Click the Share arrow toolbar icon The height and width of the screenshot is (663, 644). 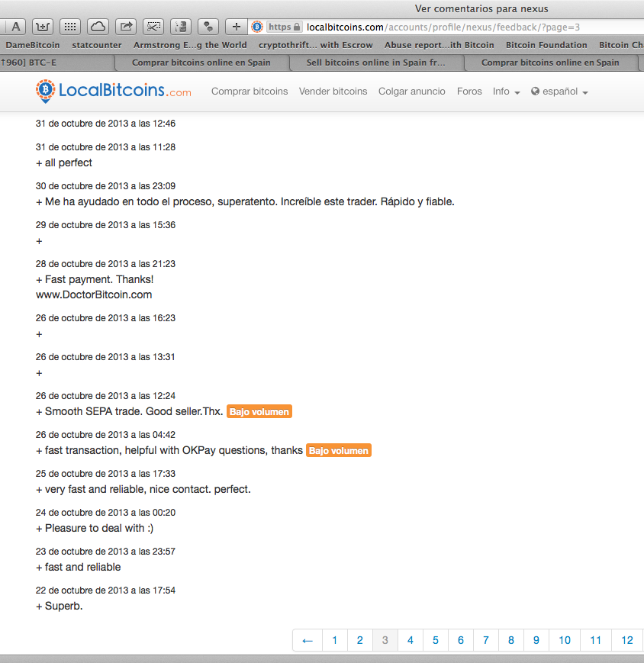pyautogui.click(x=126, y=27)
